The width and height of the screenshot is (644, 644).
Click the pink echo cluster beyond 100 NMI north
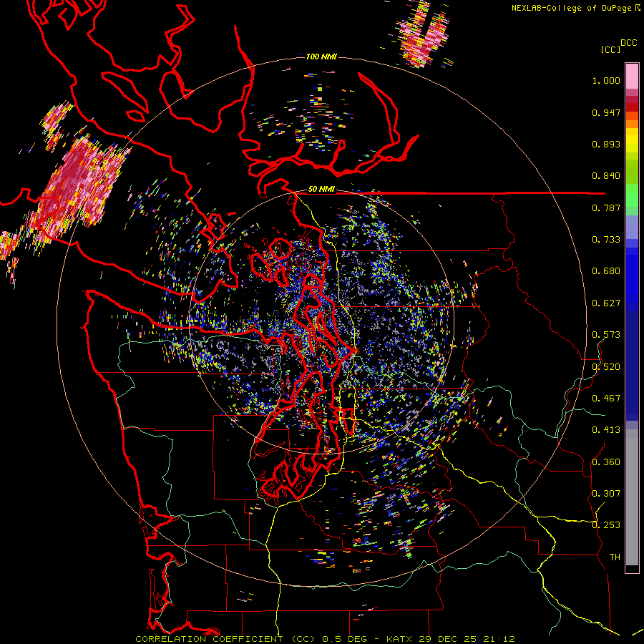point(423,35)
